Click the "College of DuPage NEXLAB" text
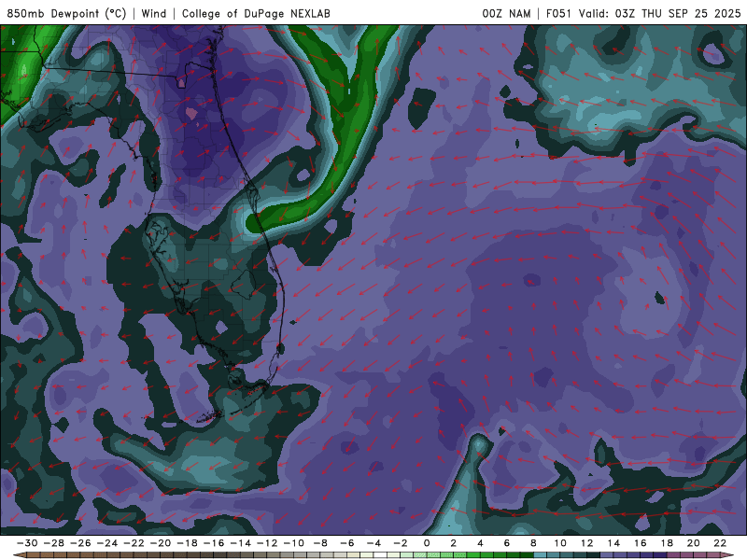747x560 pixels. (256, 13)
